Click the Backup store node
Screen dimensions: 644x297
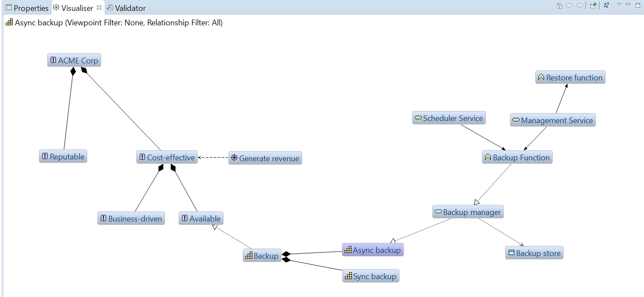point(534,253)
